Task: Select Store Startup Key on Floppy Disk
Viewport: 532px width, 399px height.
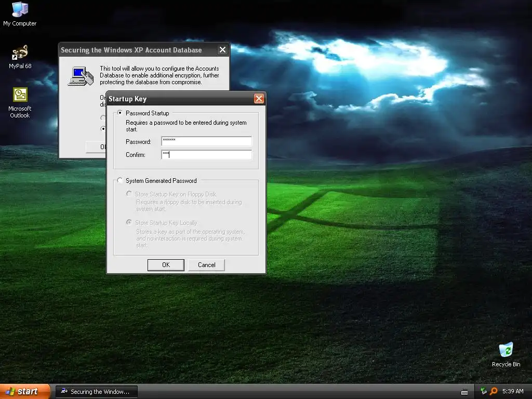Action: [129, 194]
